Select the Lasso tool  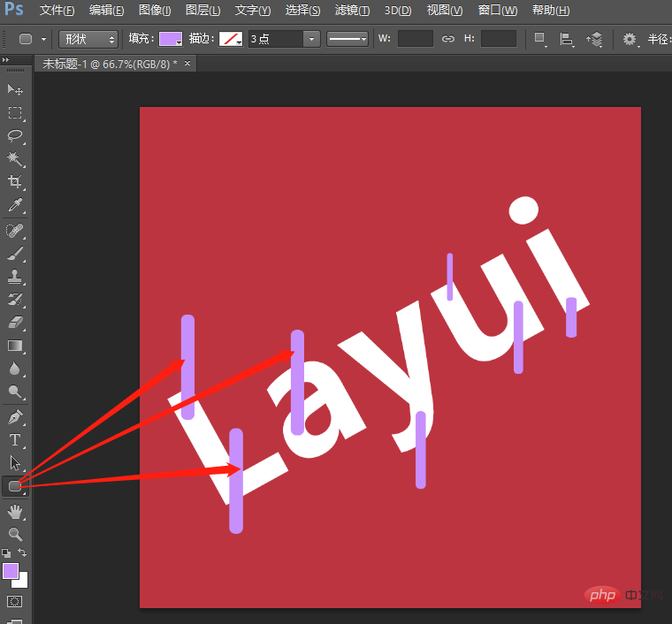tap(15, 136)
